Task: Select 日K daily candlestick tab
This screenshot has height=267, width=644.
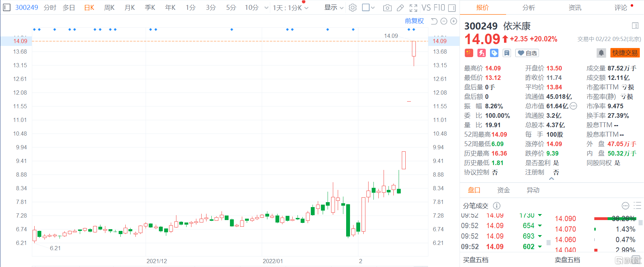Action: 89,7
